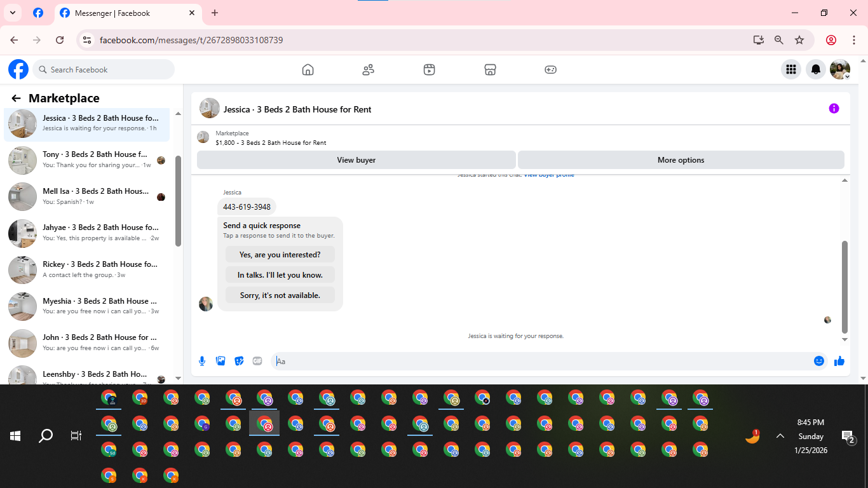Screen dimensions: 868x488
Task: Open the Marketplace storefront icon
Action: pos(490,70)
